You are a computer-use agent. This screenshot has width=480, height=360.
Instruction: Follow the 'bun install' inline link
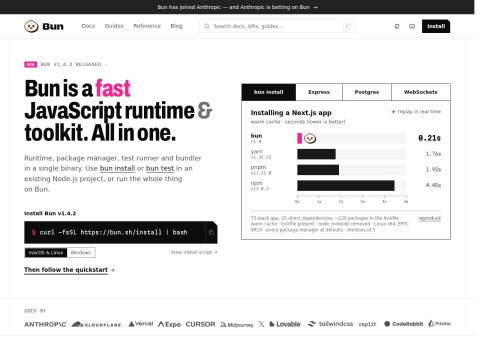pos(117,168)
